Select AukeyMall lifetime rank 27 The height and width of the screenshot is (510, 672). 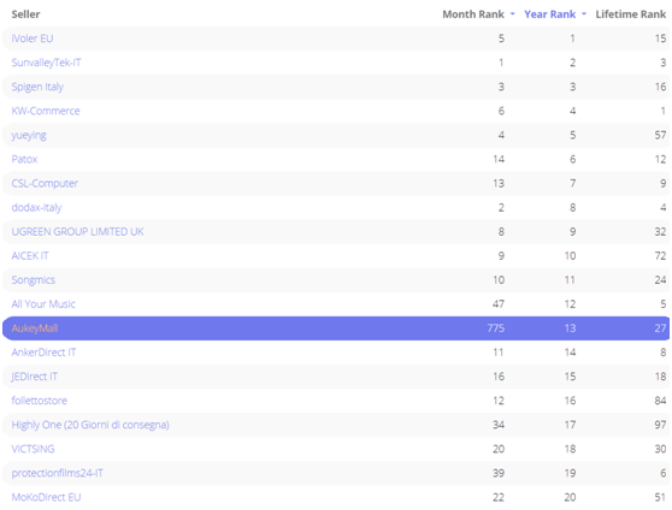660,328
